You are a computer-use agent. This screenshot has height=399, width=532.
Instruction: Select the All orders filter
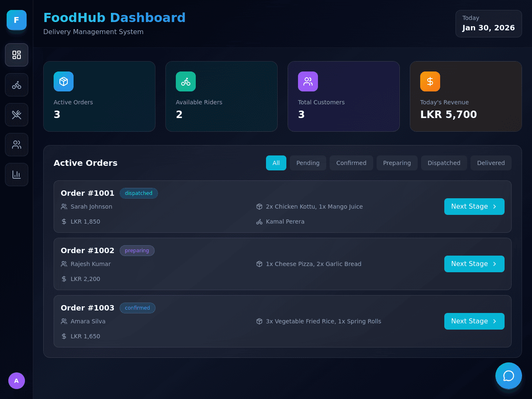276,163
